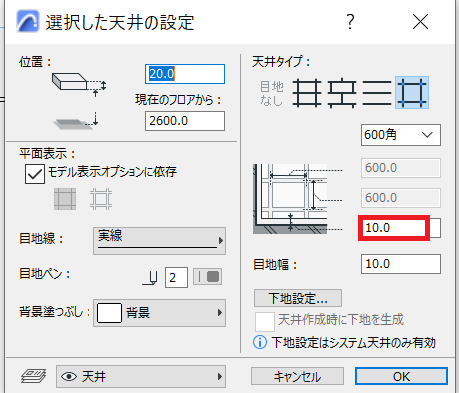Viewport: 459px width, 393px height.
Task: Select the horizontal lines ceiling type icon
Action: [x=377, y=93]
